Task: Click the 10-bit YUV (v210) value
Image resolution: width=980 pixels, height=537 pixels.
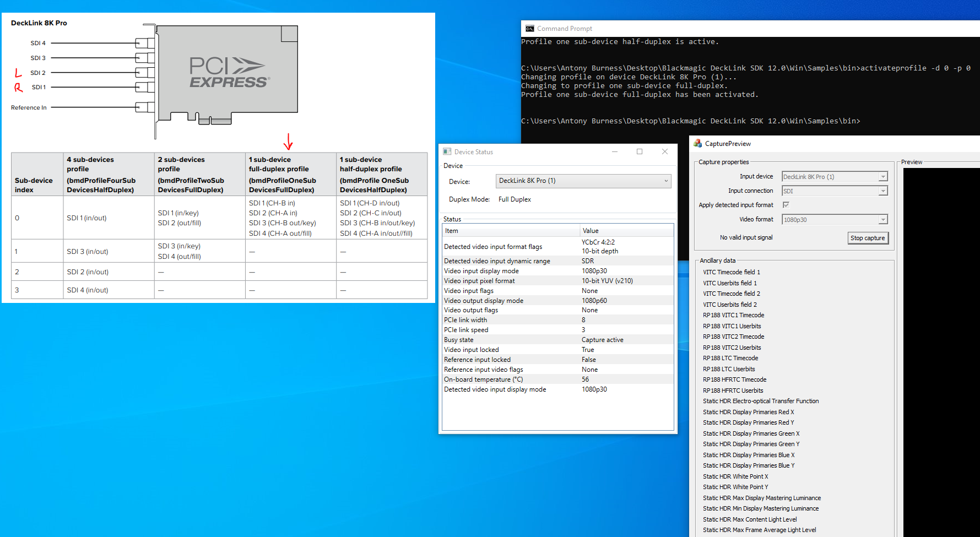Action: [x=607, y=281]
